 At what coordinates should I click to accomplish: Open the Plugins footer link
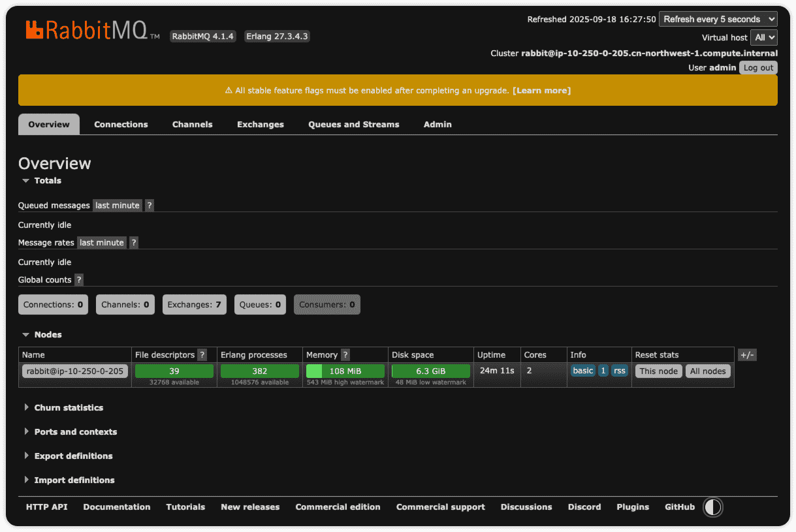(633, 507)
